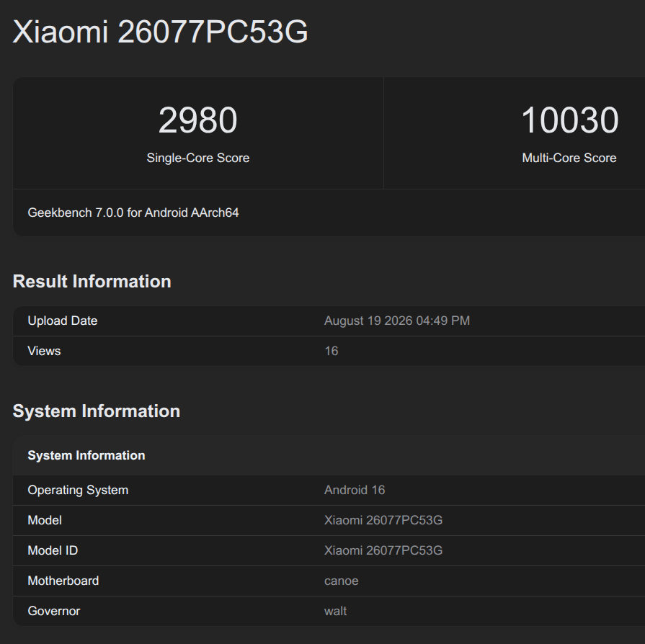The image size is (645, 644).
Task: Select the Xiaomi 26077PC53G value in Model row
Action: pos(383,520)
